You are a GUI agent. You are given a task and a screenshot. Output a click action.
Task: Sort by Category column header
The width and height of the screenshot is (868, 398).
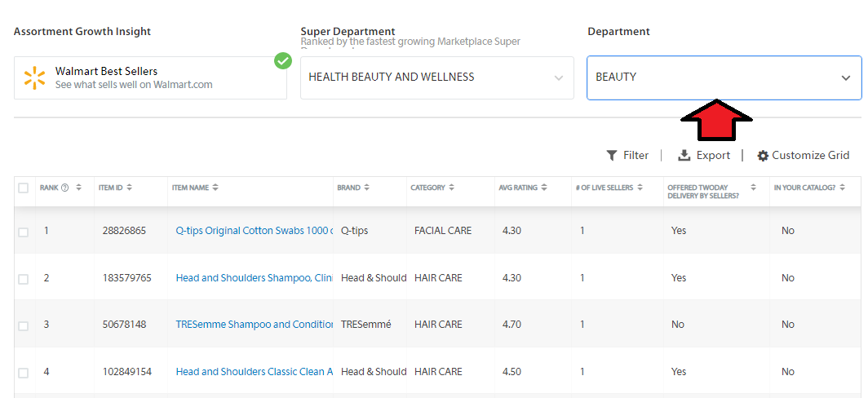pyautogui.click(x=451, y=188)
